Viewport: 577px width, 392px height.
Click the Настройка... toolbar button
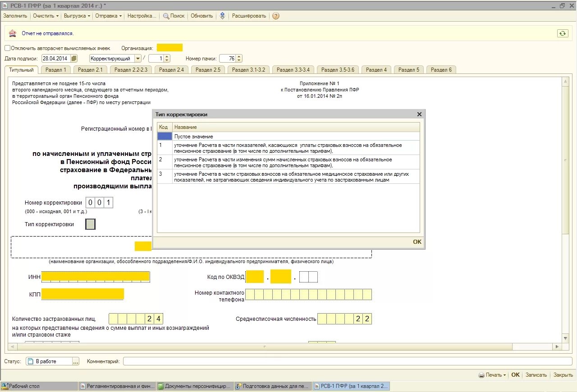(142, 16)
